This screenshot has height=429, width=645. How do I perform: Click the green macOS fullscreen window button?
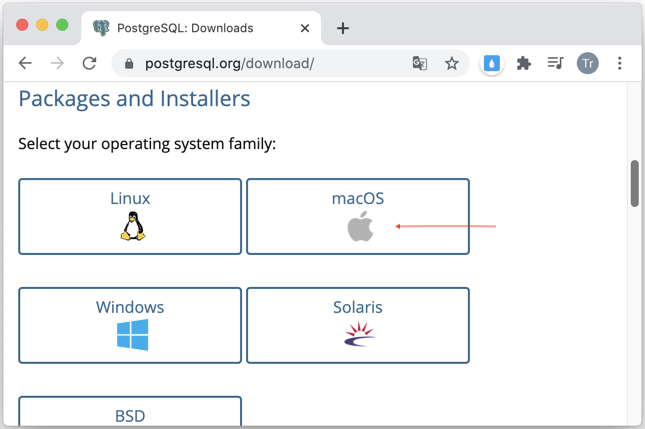click(x=62, y=25)
